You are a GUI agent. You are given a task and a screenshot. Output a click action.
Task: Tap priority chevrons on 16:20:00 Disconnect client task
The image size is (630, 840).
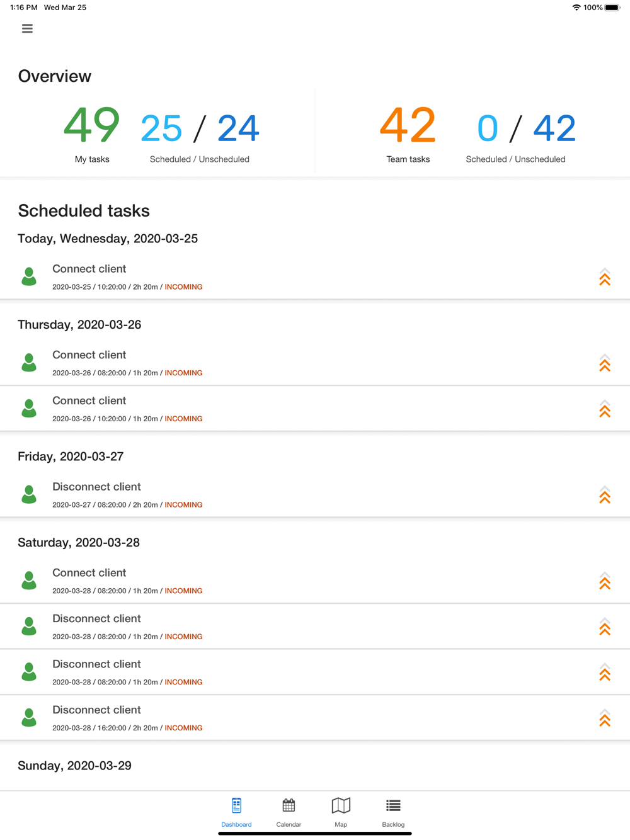point(605,718)
